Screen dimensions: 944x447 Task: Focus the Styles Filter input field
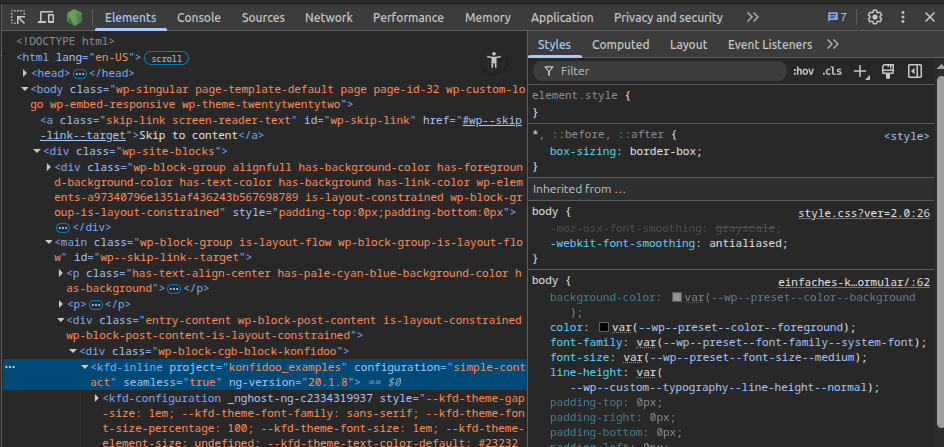[x=660, y=71]
